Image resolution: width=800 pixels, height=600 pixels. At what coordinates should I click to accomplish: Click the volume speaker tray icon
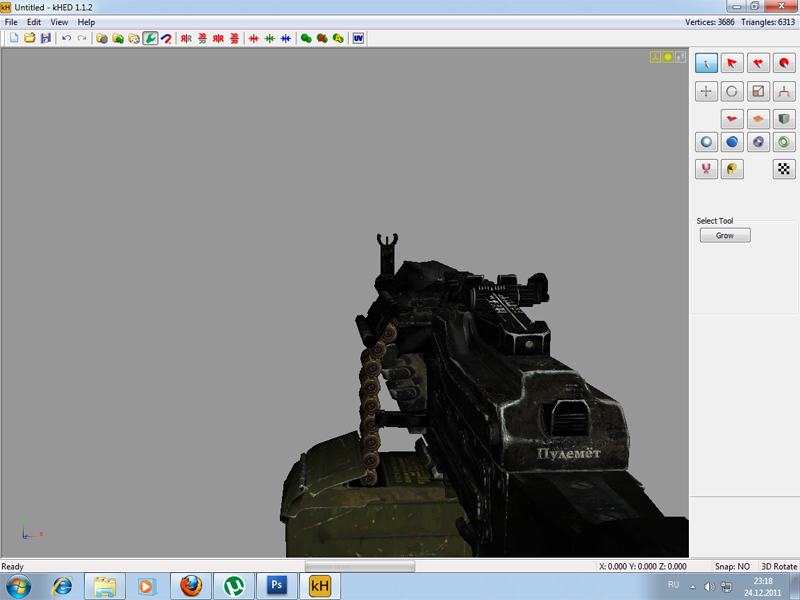tap(709, 587)
